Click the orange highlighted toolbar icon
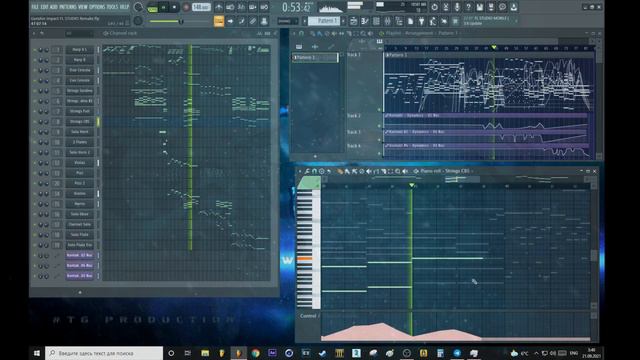640x360 pixels. point(219,21)
